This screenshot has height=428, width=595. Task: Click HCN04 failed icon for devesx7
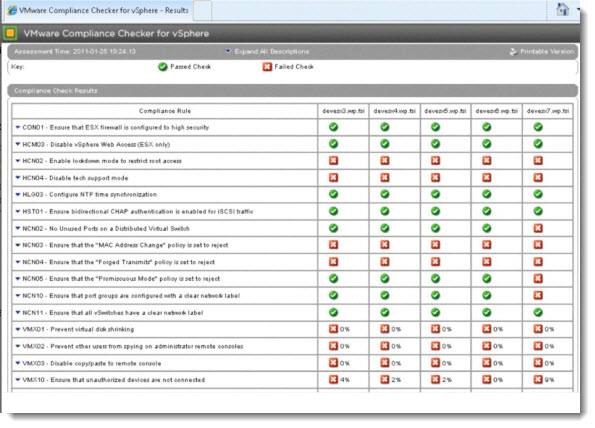tap(538, 178)
